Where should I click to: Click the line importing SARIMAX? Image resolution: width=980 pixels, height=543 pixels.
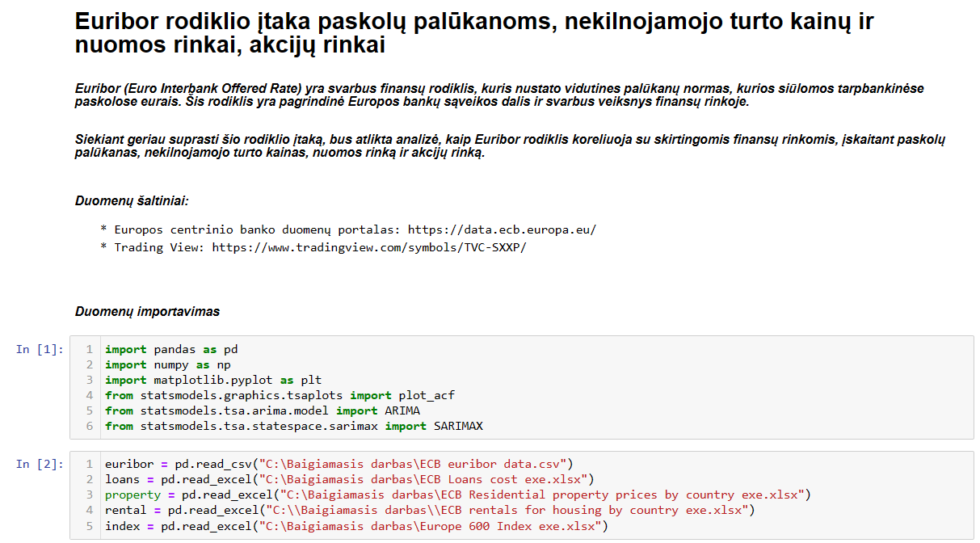294,426
